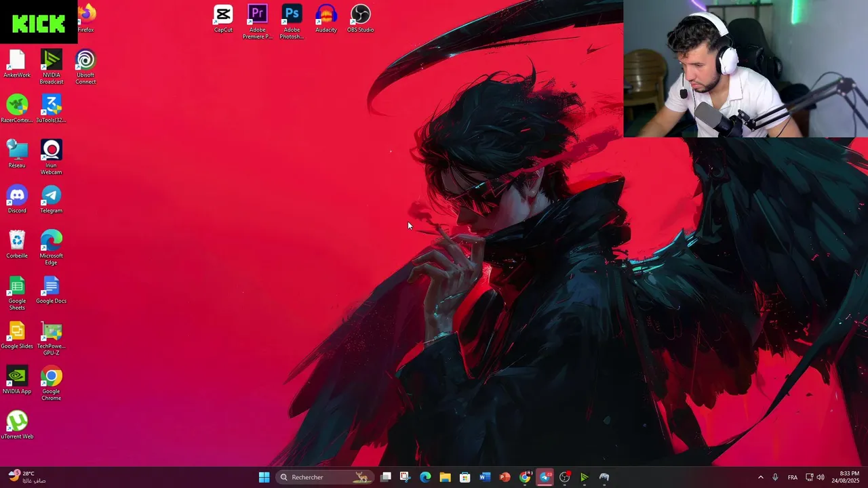Viewport: 868px width, 488px height.
Task: Select the Razer Cortex desktop icon
Action: click(17, 109)
